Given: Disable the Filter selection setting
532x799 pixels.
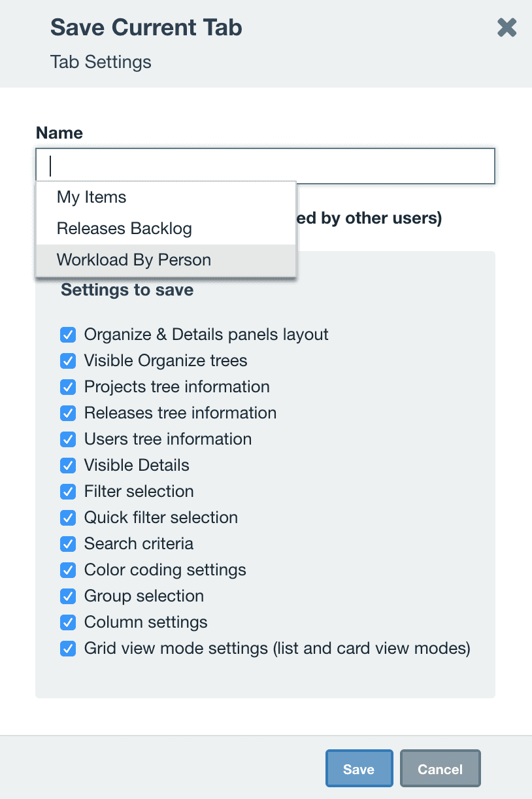Looking at the screenshot, I should coord(68,491).
